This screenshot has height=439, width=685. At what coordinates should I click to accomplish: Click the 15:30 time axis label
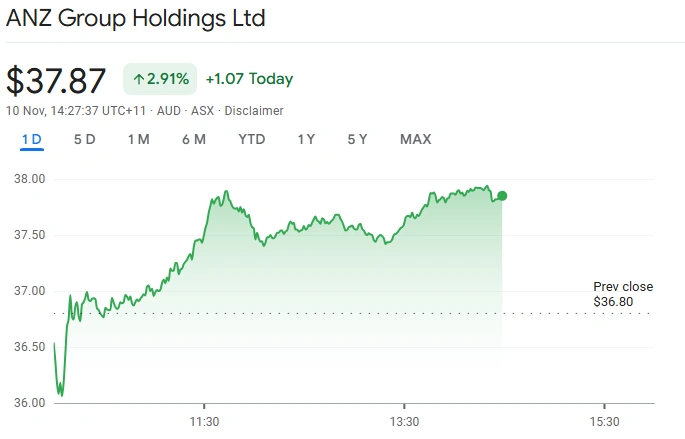tap(603, 421)
